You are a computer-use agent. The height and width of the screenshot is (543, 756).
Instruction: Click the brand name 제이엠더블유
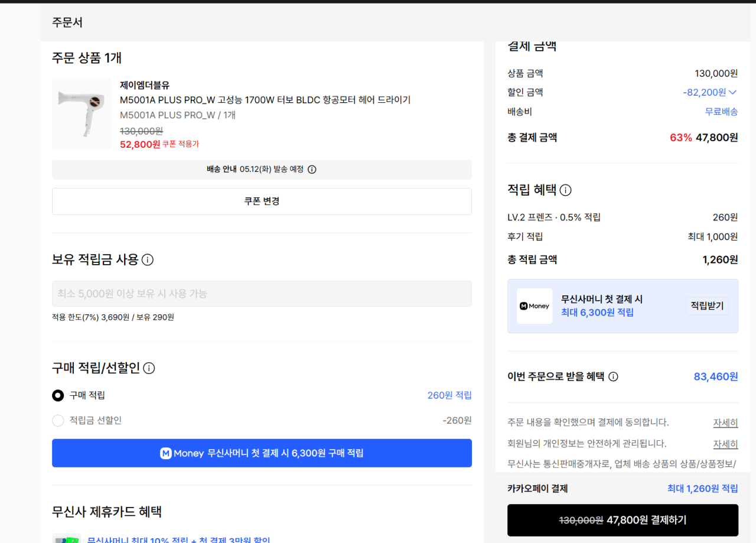pyautogui.click(x=145, y=85)
